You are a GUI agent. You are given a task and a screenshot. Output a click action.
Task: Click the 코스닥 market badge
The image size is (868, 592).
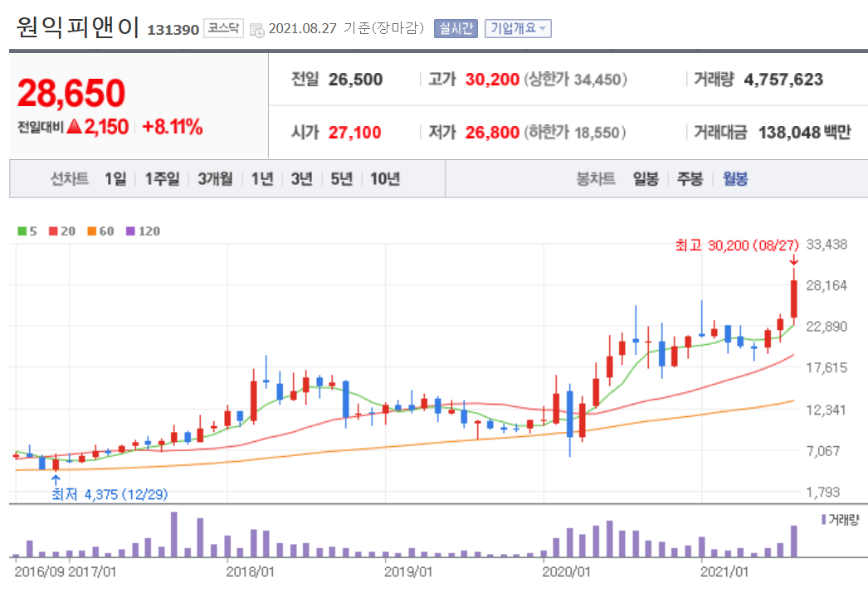[224, 28]
